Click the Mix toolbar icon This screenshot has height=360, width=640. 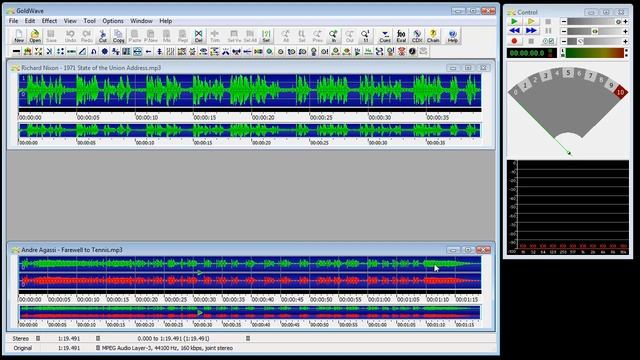[x=167, y=36]
